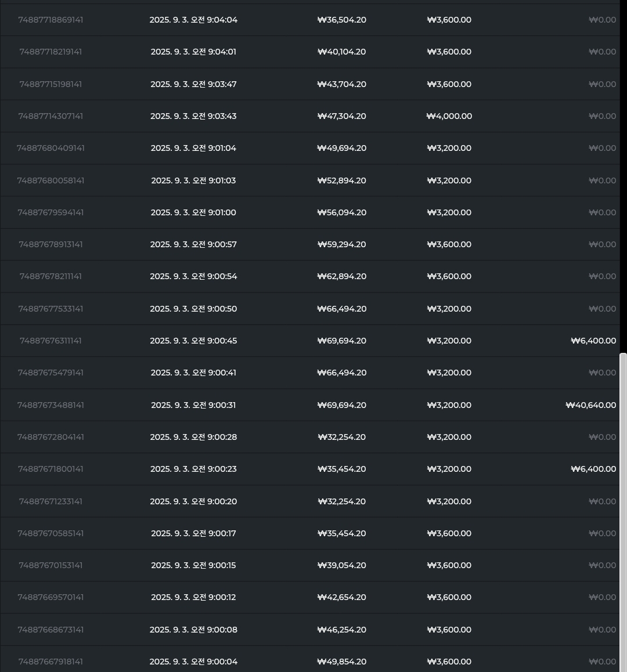Open transaction 74887677533141
This screenshot has width=627, height=672.
click(x=51, y=309)
